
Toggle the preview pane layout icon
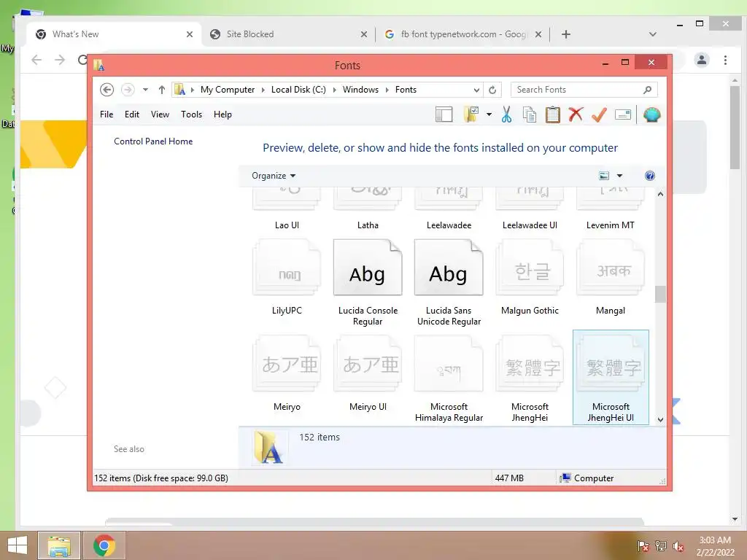point(444,114)
